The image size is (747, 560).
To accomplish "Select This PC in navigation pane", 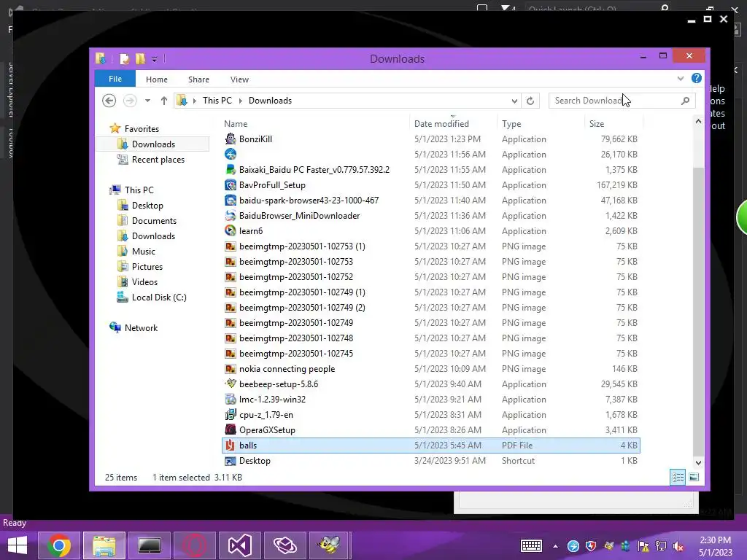I will [x=139, y=190].
